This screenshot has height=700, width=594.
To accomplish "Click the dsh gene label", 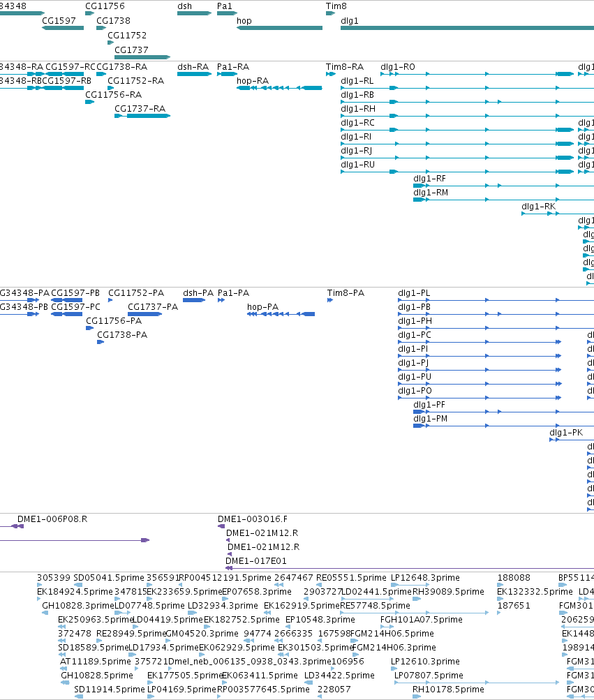I will pyautogui.click(x=184, y=6).
